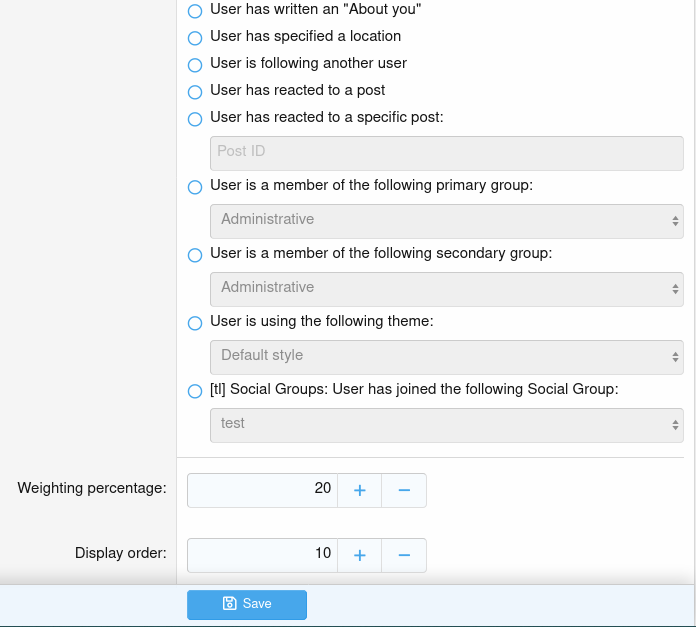Expand the Default style theme dropdown
Screen dimensions: 696x627
(446, 356)
